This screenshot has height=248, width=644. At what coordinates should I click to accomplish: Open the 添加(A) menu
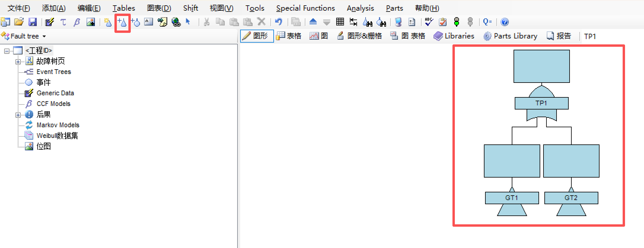(x=54, y=8)
